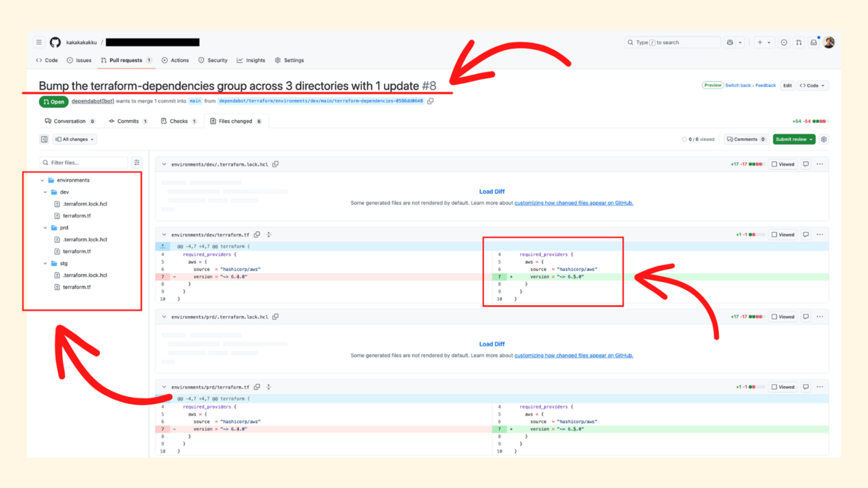Open the user profile avatar
Screen dimensions: 868x488
pos(829,43)
